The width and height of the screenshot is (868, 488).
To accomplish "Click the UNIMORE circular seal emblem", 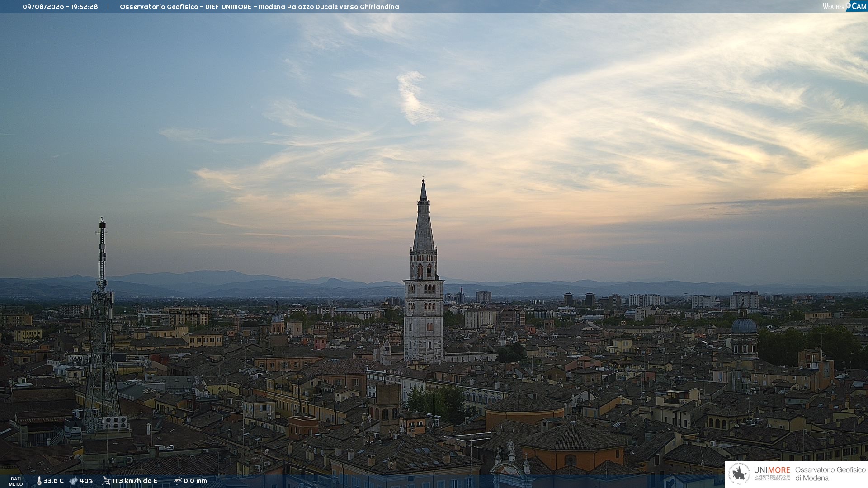I will (x=739, y=474).
